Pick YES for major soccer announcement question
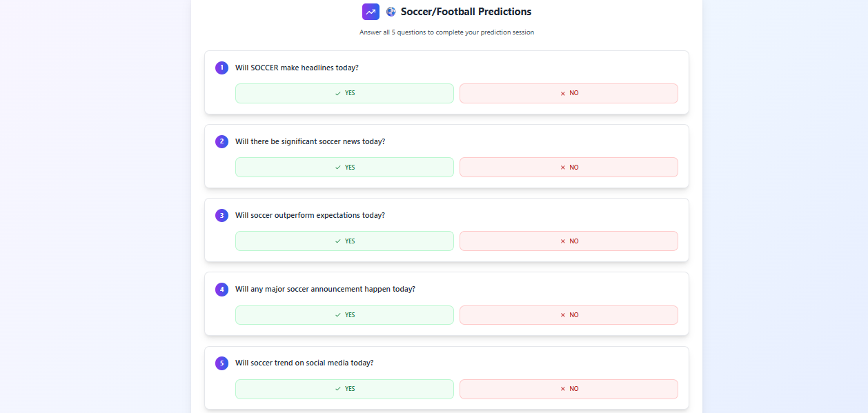Image resolution: width=868 pixels, height=413 pixels. 344,314
